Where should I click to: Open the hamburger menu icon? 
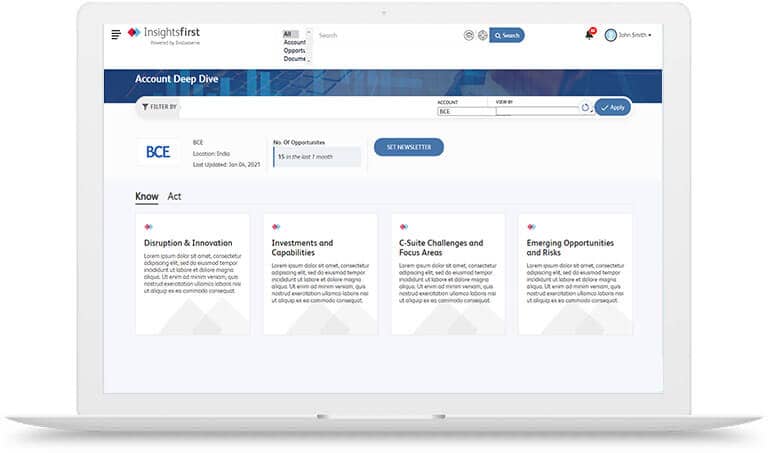[116, 34]
